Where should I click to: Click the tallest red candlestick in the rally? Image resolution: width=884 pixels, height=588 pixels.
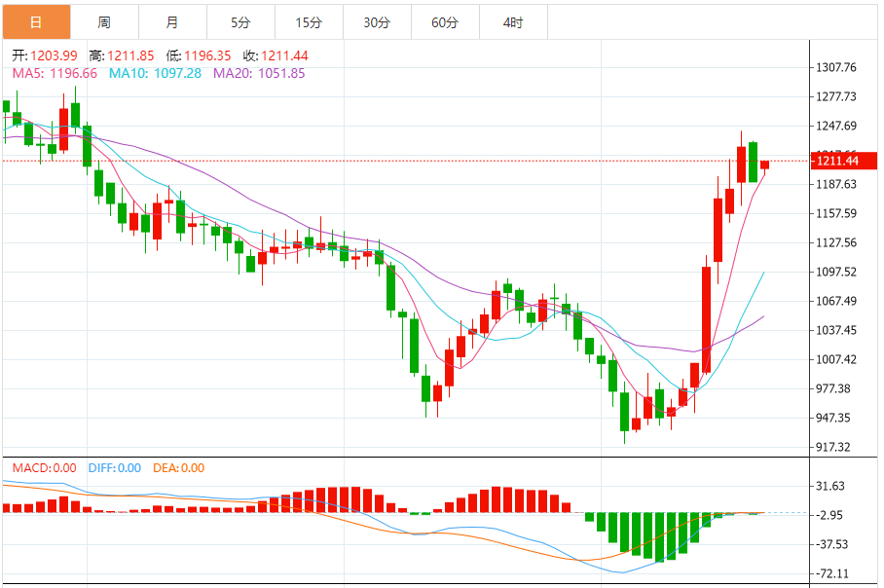tap(706, 319)
